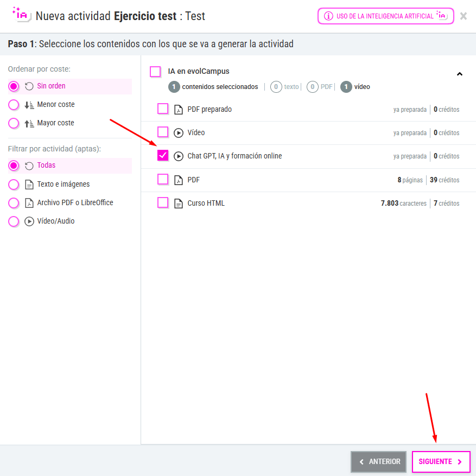Click document icon beside 'Curso HTML'
This screenshot has width=476, height=476.
(179, 204)
